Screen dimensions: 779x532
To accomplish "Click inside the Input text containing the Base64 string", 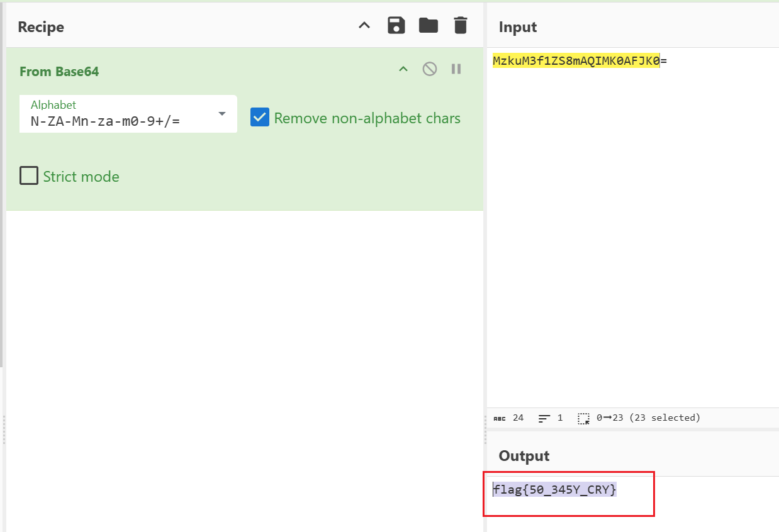I will tap(576, 61).
